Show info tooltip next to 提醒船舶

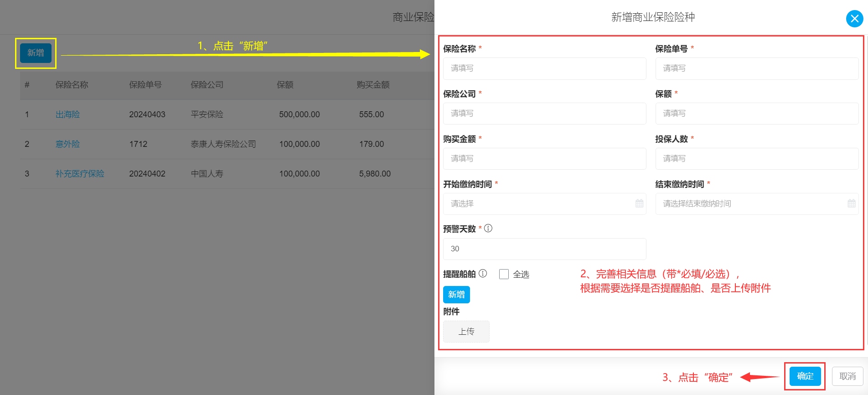pyautogui.click(x=483, y=273)
